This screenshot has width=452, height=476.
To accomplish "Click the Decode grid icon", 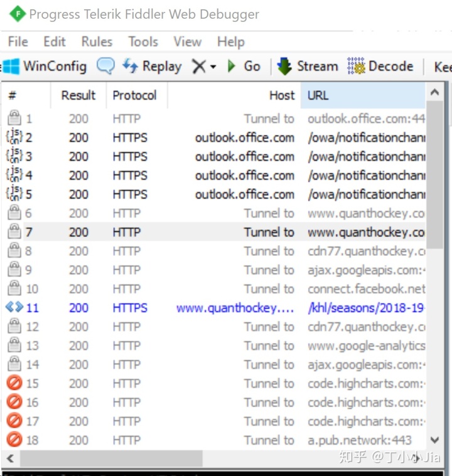I will pos(356,66).
